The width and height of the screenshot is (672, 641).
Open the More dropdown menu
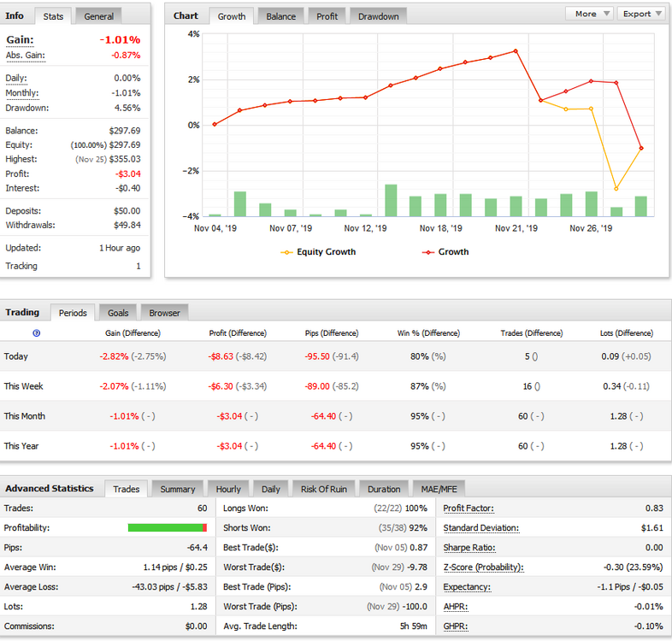click(x=589, y=14)
